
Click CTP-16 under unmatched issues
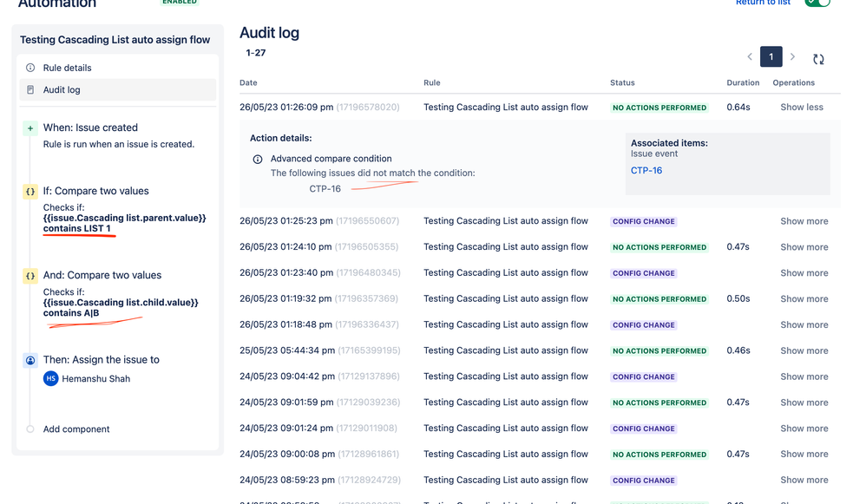325,189
